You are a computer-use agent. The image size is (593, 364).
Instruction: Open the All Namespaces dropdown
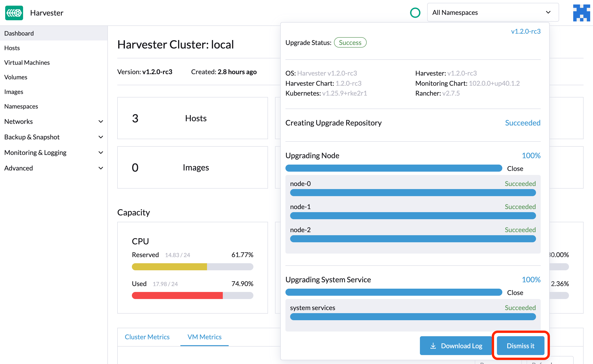coord(493,12)
